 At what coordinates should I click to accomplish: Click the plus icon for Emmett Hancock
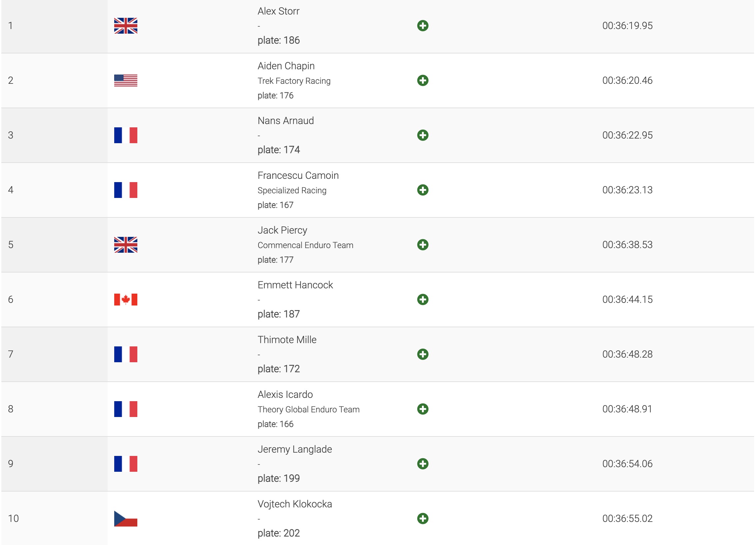point(423,300)
